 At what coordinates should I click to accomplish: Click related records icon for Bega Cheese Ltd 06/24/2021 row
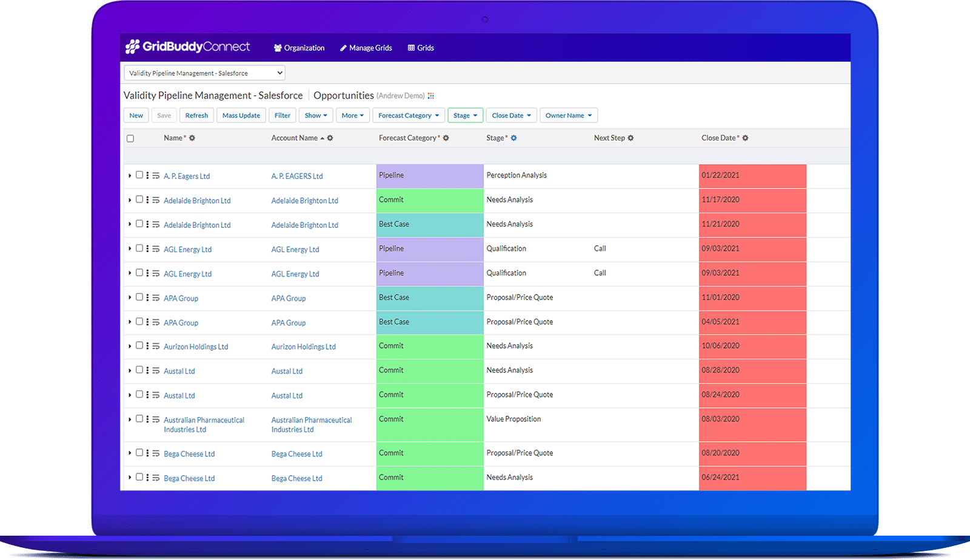click(x=156, y=478)
